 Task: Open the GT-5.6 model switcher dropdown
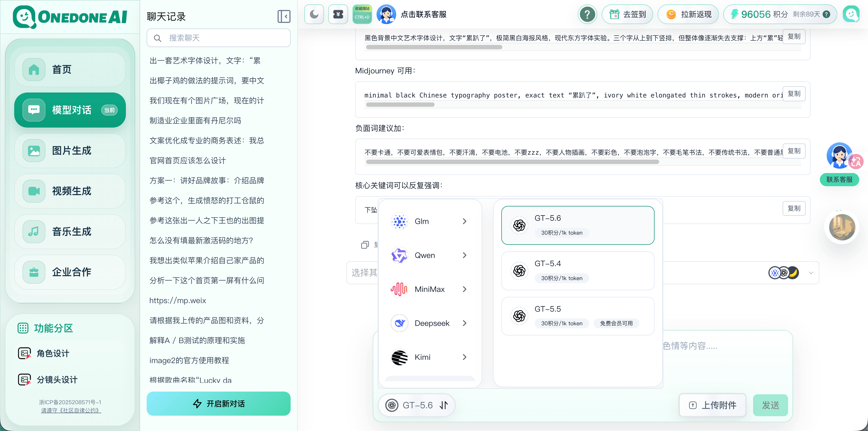[x=417, y=405]
